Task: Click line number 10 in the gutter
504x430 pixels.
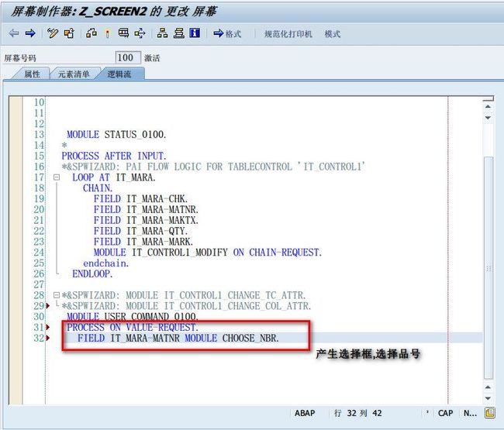Action: pyautogui.click(x=40, y=102)
